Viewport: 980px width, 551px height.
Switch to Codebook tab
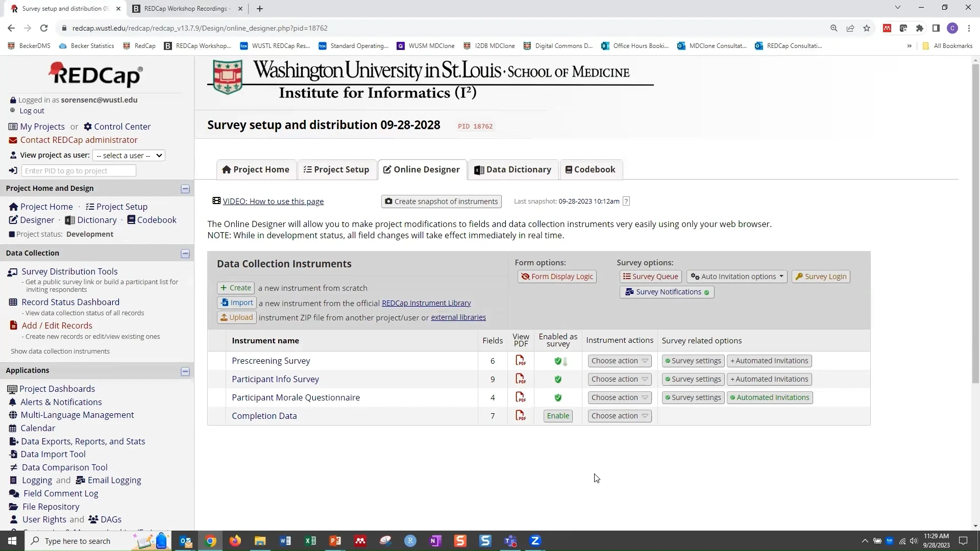point(591,169)
